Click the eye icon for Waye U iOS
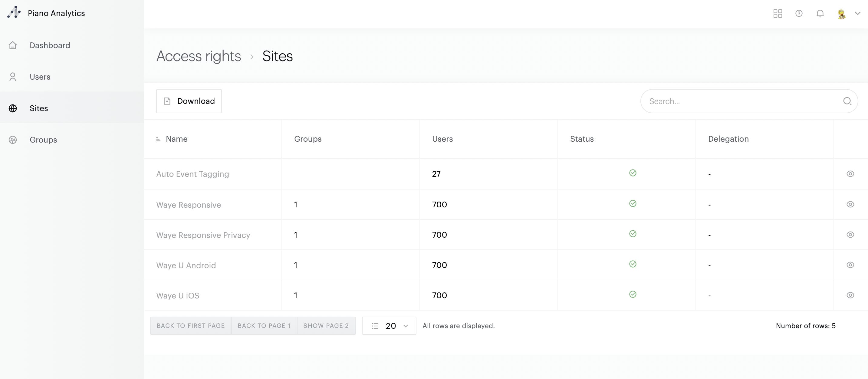Screen dimensions: 868x379 tap(850, 295)
